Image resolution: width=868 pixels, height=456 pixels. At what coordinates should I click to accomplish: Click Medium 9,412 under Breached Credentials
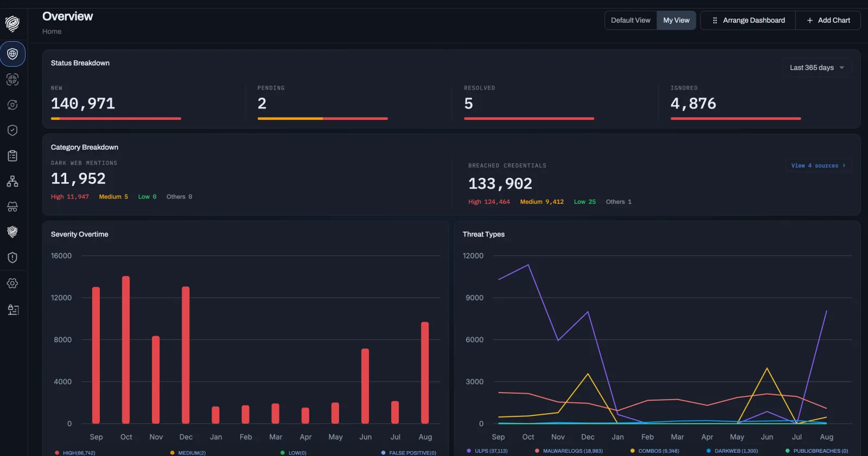[x=542, y=202]
